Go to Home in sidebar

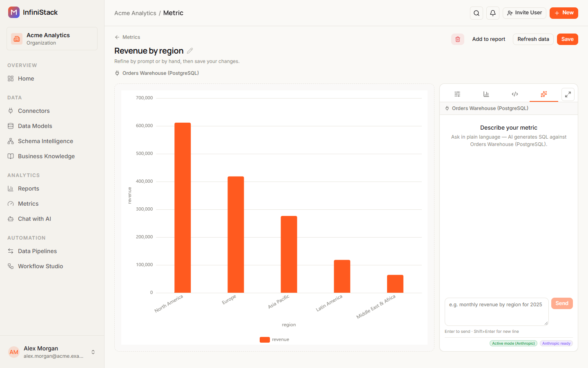[52, 79]
